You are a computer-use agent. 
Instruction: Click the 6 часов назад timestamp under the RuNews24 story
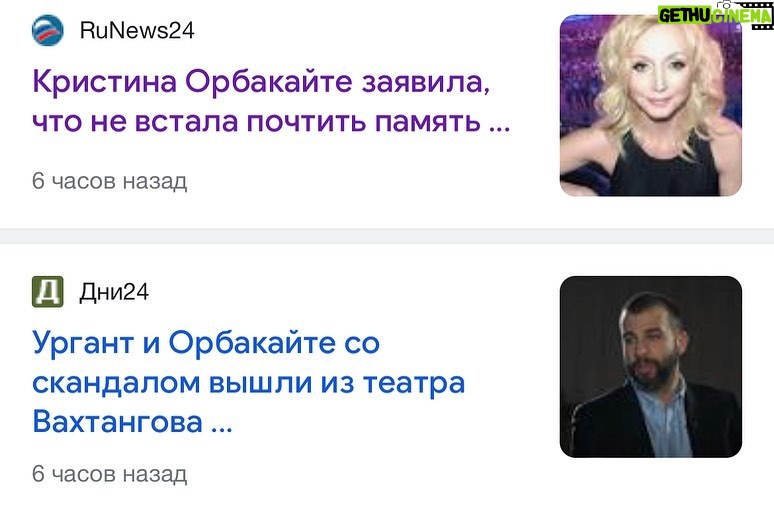(110, 181)
